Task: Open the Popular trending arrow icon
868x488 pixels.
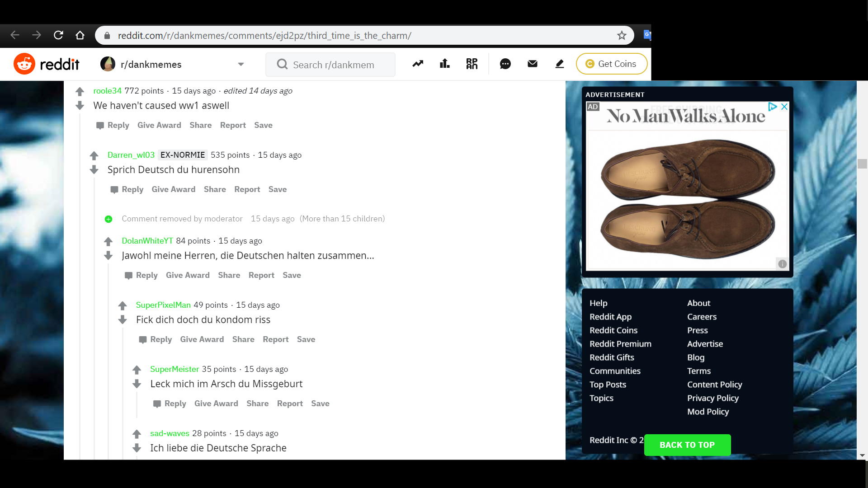Action: coord(418,64)
